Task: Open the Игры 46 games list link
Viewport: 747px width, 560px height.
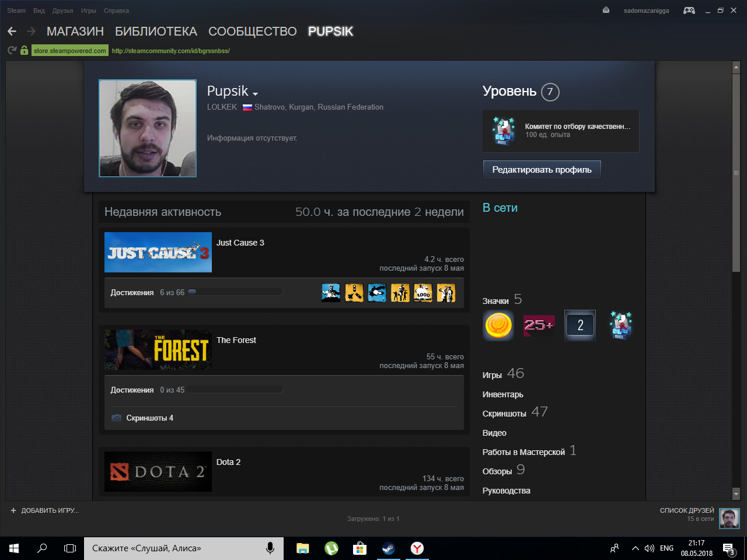Action: (503, 374)
